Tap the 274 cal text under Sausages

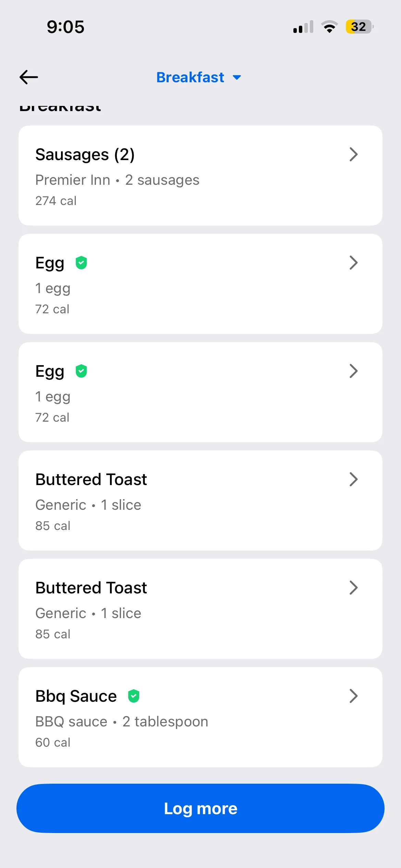(x=56, y=201)
